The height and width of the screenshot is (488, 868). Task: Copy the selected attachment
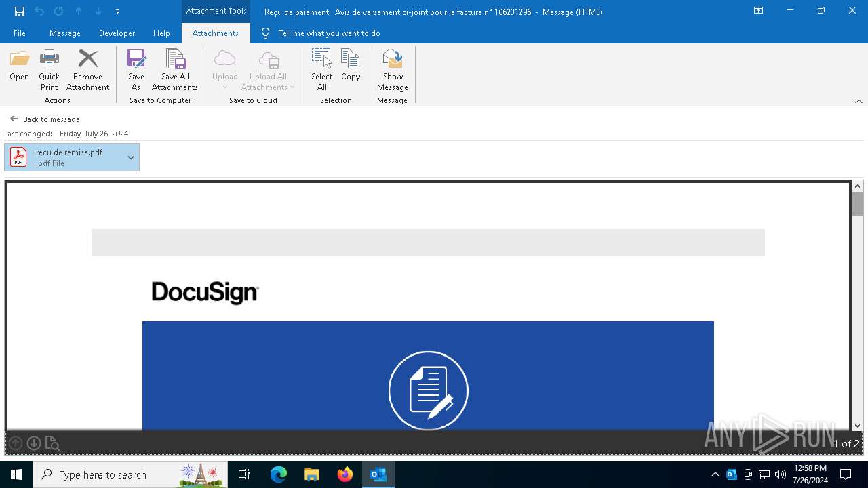(351, 66)
